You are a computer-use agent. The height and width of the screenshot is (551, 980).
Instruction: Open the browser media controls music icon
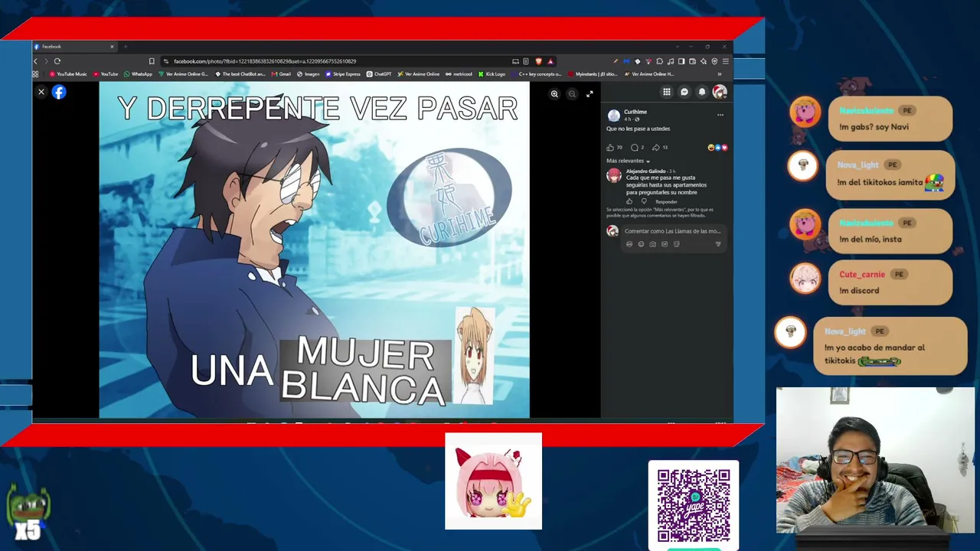(671, 61)
